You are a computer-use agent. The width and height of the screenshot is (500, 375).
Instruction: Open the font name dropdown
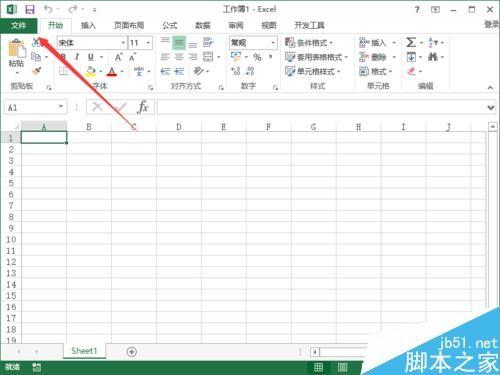pos(123,43)
